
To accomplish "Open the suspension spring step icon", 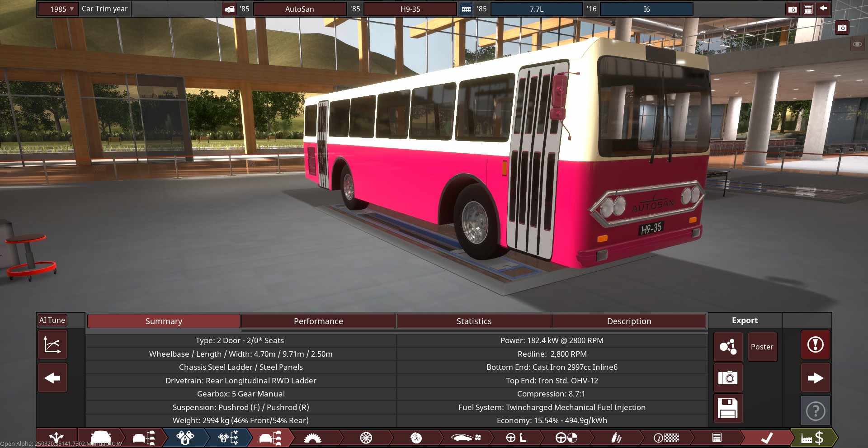I will pyautogui.click(x=616, y=438).
